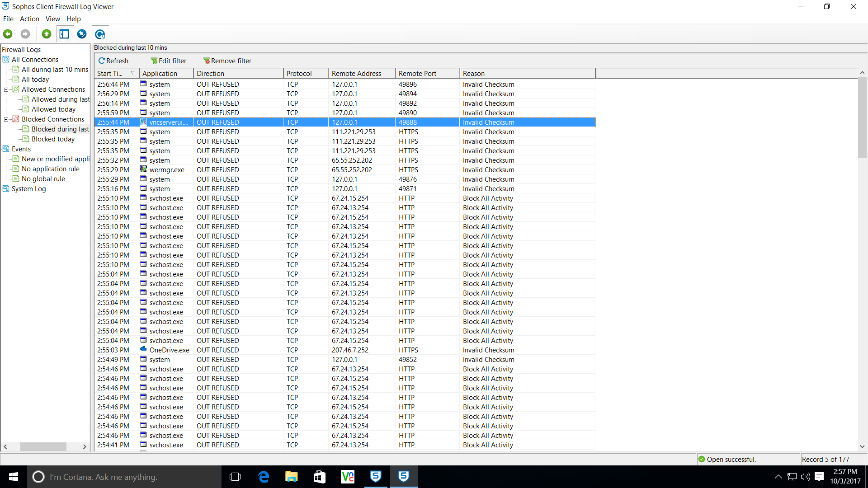Select the Events node icon

tap(6, 149)
